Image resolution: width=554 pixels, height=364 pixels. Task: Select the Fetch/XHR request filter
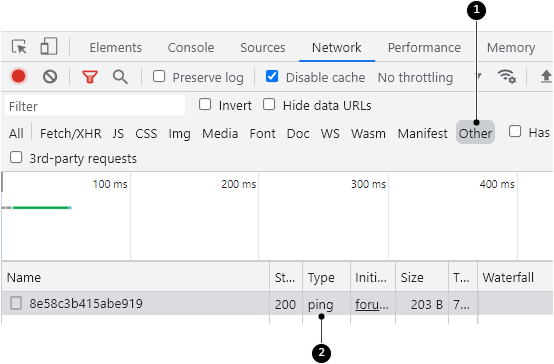(x=71, y=134)
